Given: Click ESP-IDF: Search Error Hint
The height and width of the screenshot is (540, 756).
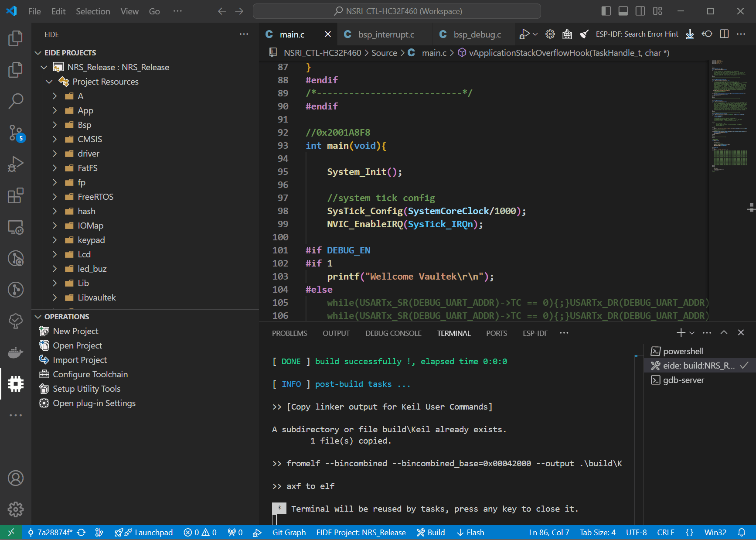Looking at the screenshot, I should (637, 34).
